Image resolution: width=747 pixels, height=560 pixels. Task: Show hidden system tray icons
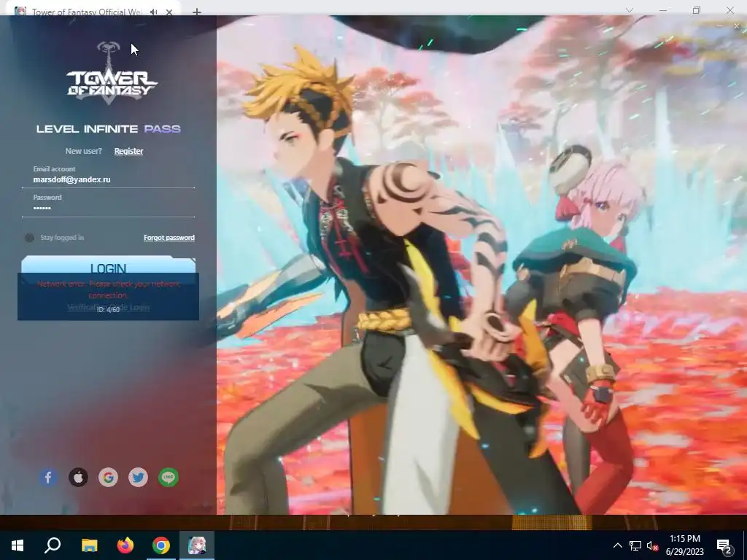617,545
